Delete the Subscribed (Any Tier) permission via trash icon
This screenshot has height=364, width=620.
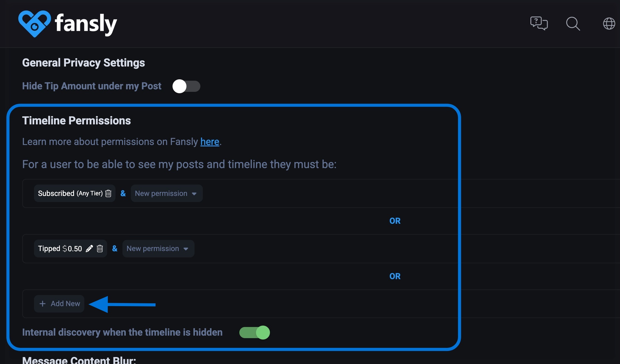[109, 193]
